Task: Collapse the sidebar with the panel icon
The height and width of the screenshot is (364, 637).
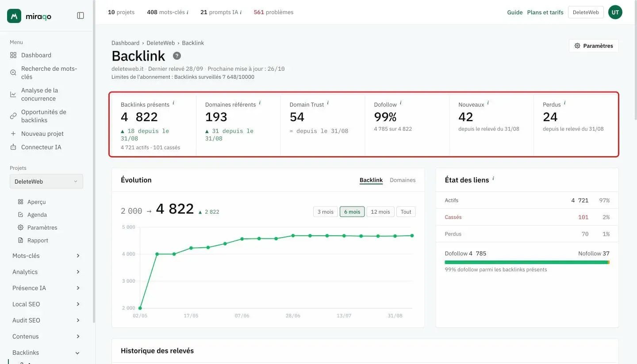Action: point(81,16)
